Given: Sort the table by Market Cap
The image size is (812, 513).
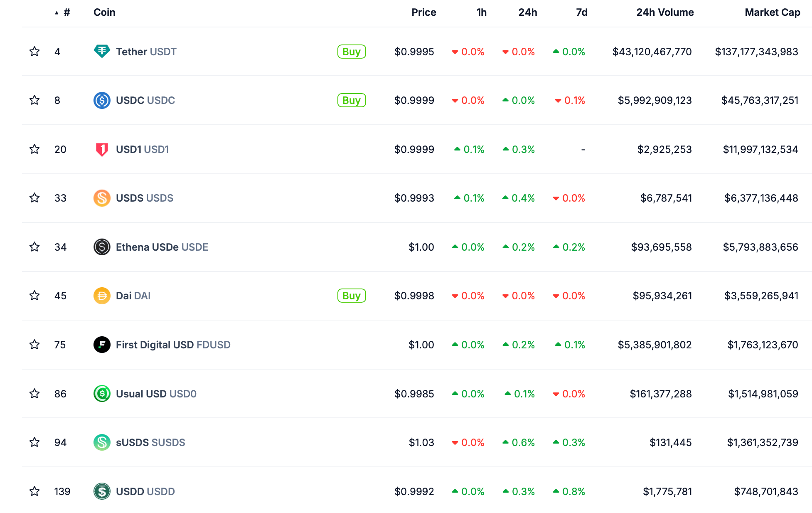Looking at the screenshot, I should 772,12.
